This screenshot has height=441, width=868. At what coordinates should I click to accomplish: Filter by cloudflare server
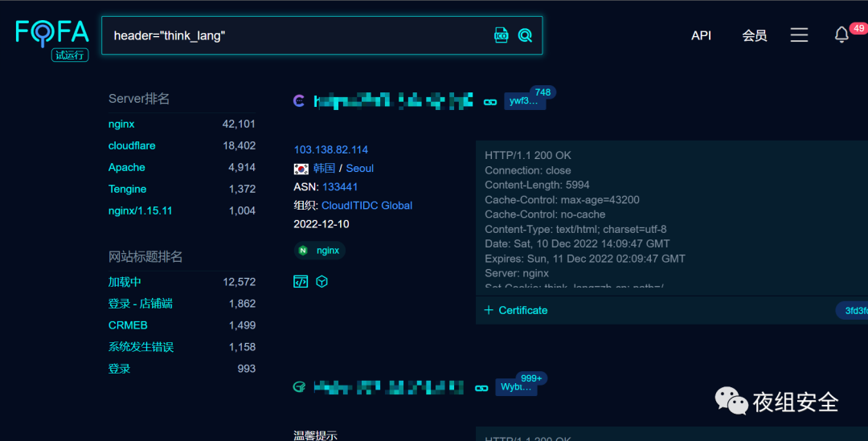click(132, 145)
